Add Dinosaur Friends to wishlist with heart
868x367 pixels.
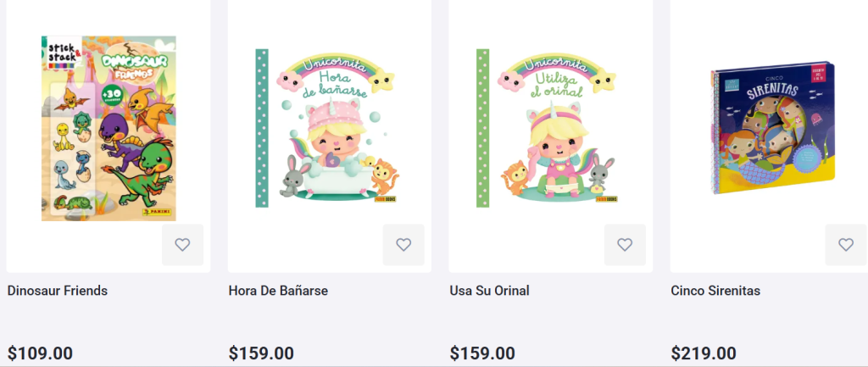coord(182,245)
